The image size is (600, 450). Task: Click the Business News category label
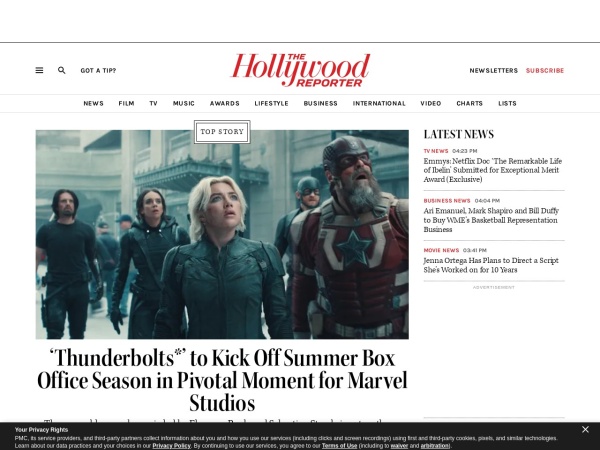(x=447, y=201)
